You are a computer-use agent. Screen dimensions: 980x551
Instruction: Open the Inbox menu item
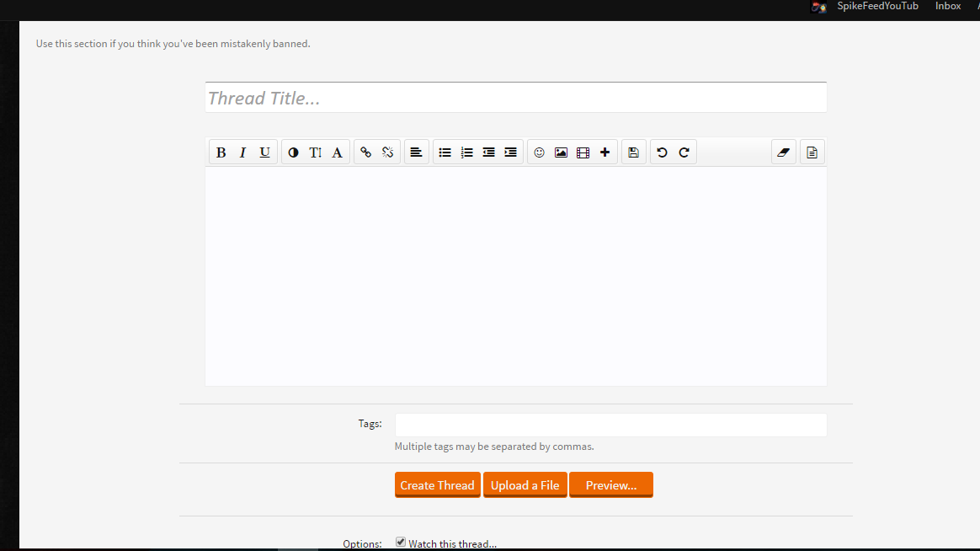tap(948, 6)
